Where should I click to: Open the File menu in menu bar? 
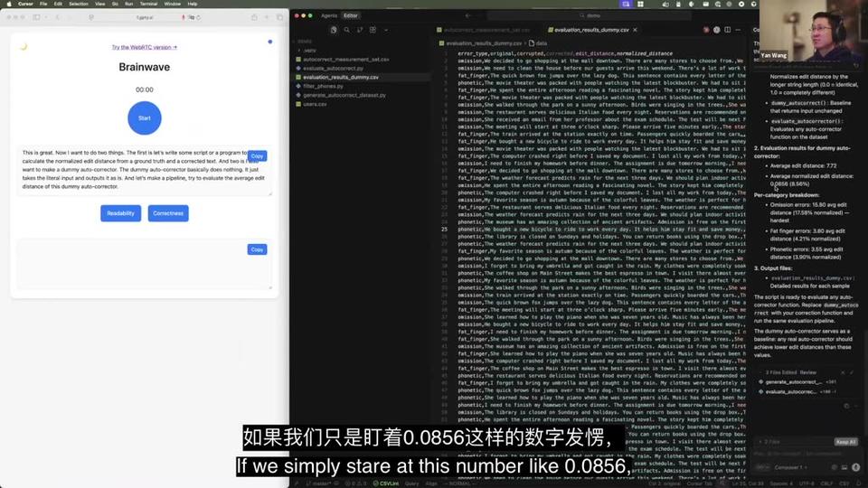point(43,4)
